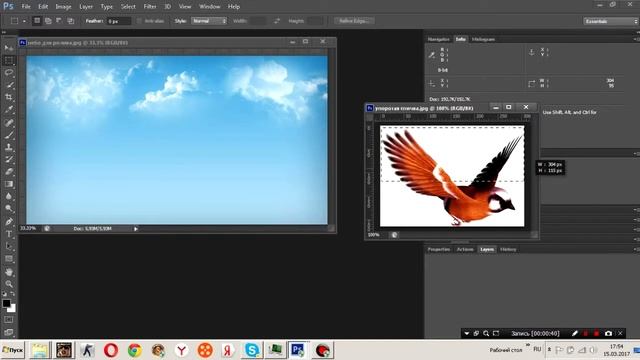This screenshot has width=640, height=360.
Task: Click the Feather value field
Action: (119, 21)
